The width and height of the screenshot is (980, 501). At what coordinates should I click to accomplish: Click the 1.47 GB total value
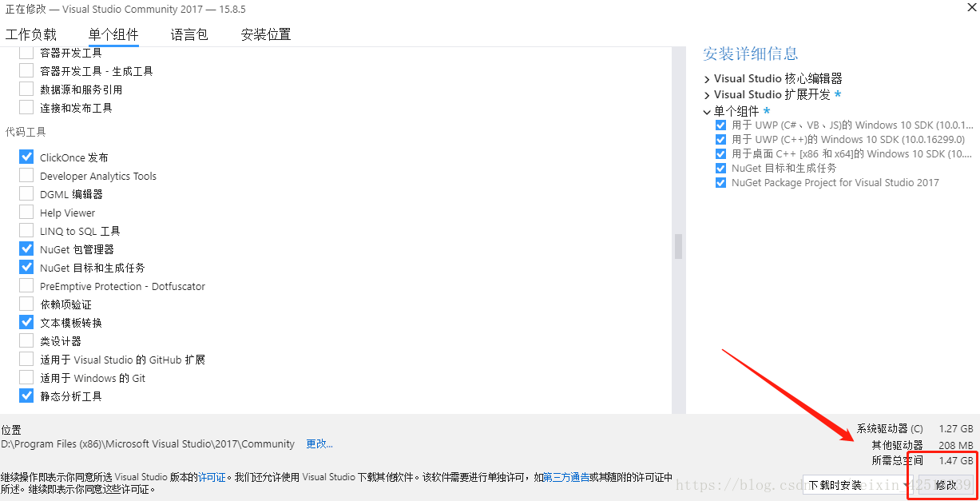956,461
